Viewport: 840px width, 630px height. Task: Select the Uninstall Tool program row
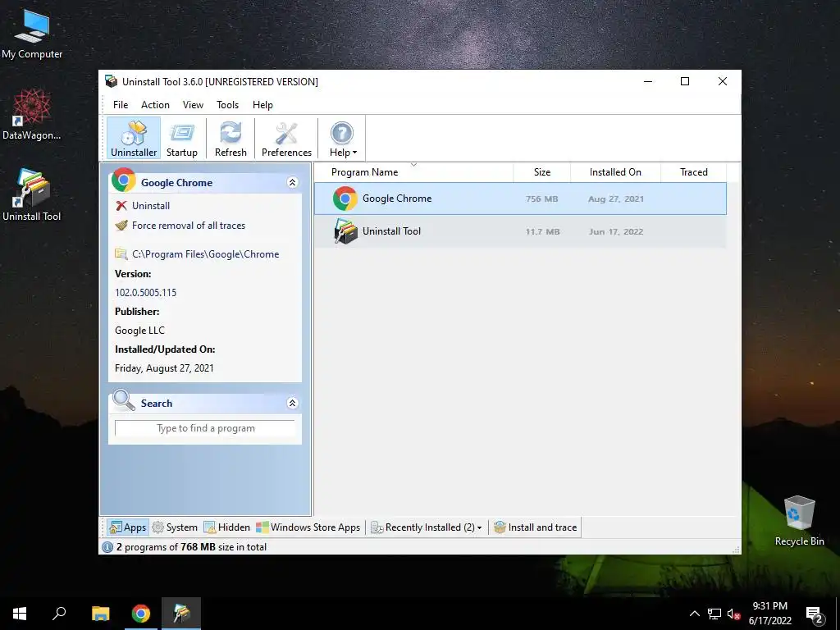pos(520,231)
